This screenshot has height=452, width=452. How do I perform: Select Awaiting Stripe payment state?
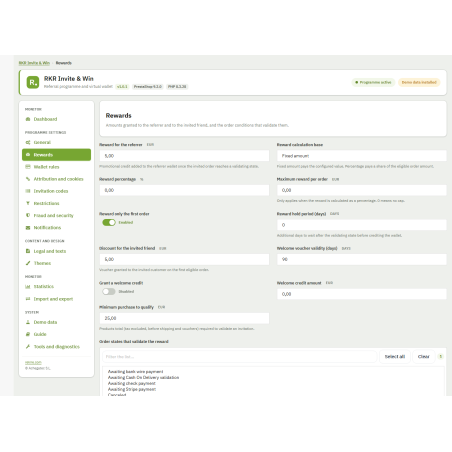click(132, 389)
